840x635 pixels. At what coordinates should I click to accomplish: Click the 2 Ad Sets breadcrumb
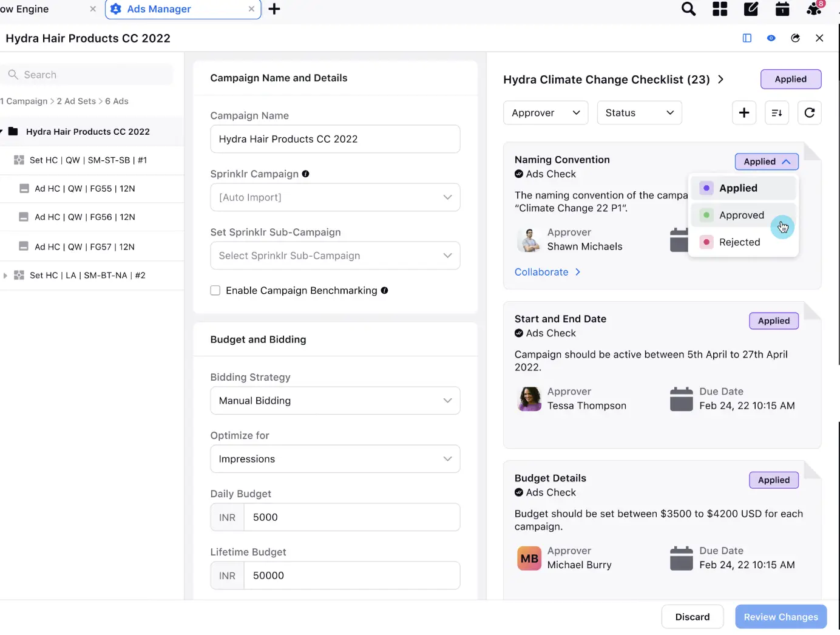click(x=76, y=101)
